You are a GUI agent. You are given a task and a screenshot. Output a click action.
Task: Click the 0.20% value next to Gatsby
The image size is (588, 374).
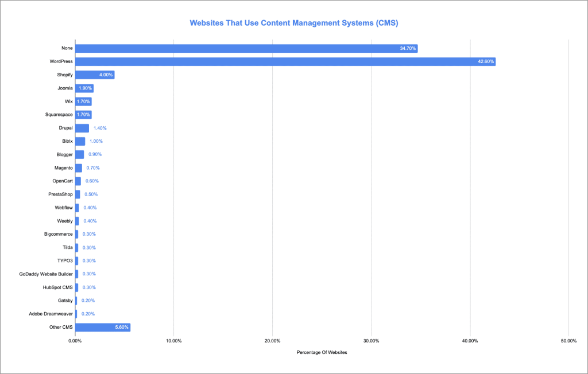[x=88, y=301]
